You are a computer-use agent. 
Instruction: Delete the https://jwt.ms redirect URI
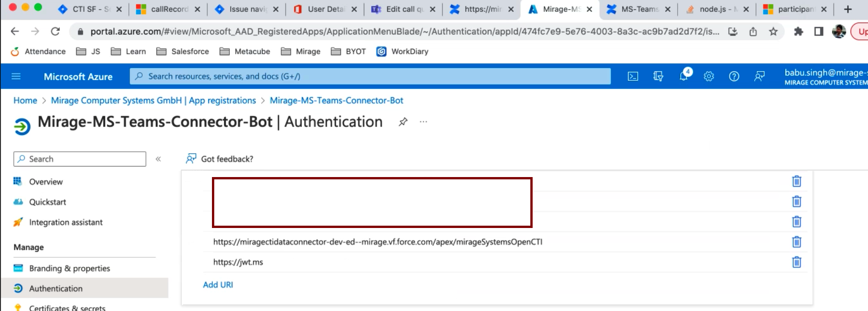coord(796,262)
